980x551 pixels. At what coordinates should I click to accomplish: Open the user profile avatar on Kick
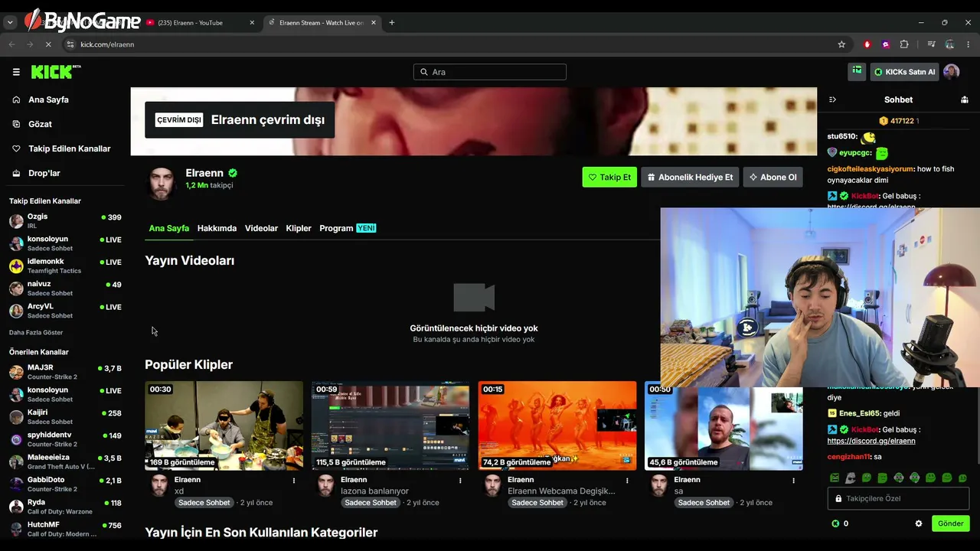coord(952,72)
